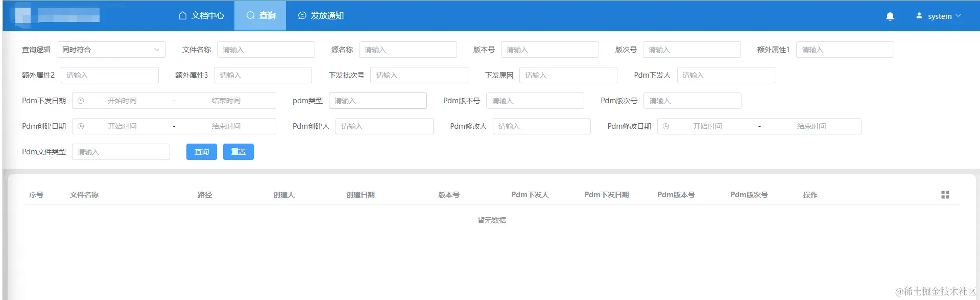
Task: Open the column settings grid icon
Action: point(945,195)
